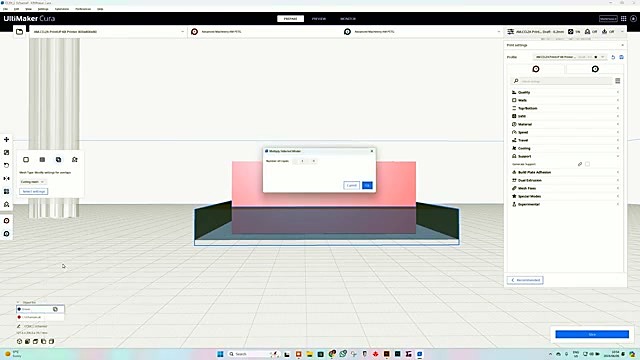Collapse the Object list header

click(27, 302)
